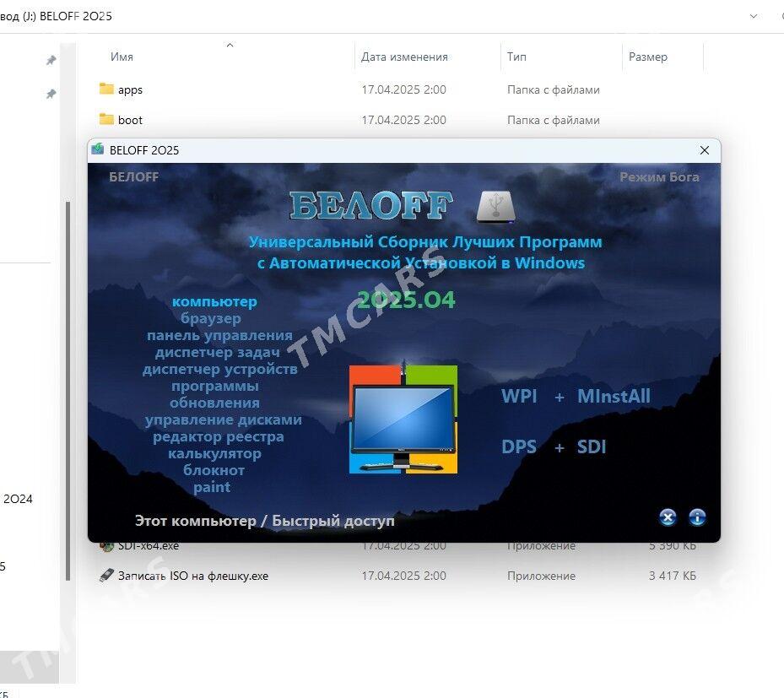This screenshot has height=698, width=784.
Task: Open the blue info icon in launcher
Action: [698, 517]
